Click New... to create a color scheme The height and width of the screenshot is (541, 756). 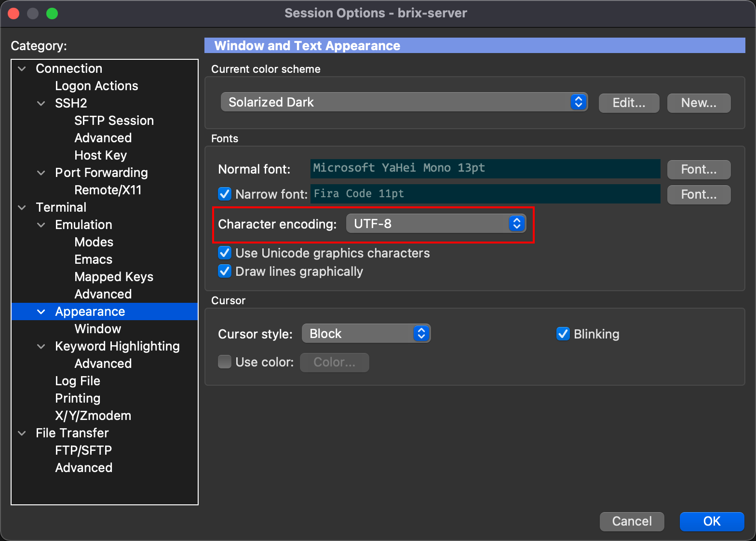(x=699, y=103)
